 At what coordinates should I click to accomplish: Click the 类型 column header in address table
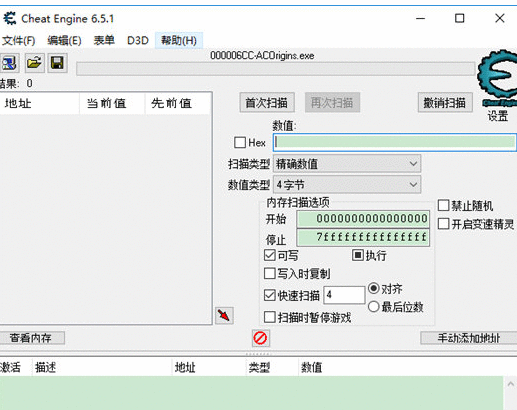coord(272,367)
